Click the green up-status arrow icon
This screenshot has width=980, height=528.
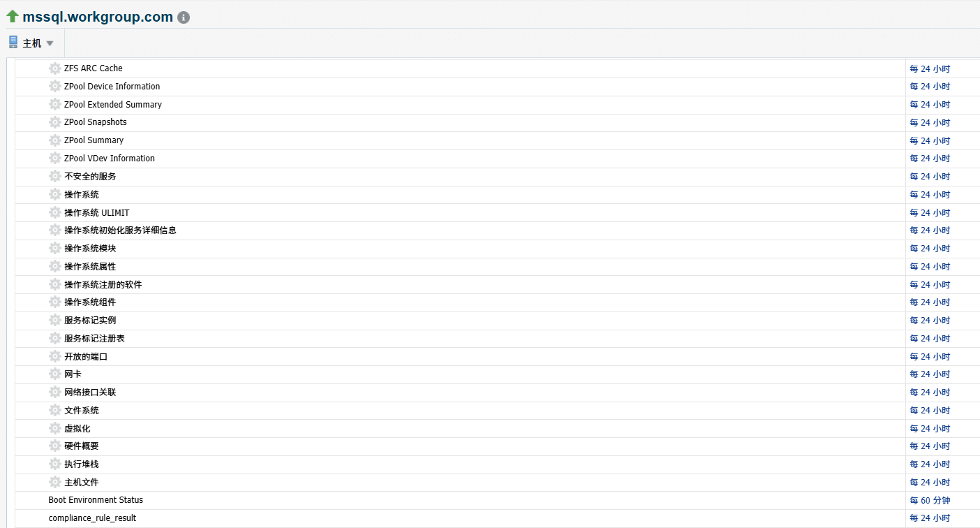tap(13, 16)
